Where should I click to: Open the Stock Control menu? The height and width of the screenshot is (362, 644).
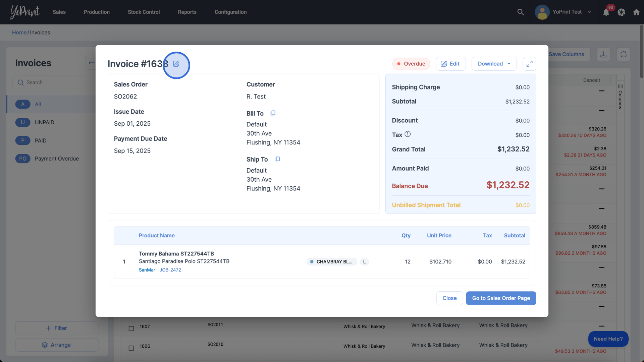coord(144,12)
